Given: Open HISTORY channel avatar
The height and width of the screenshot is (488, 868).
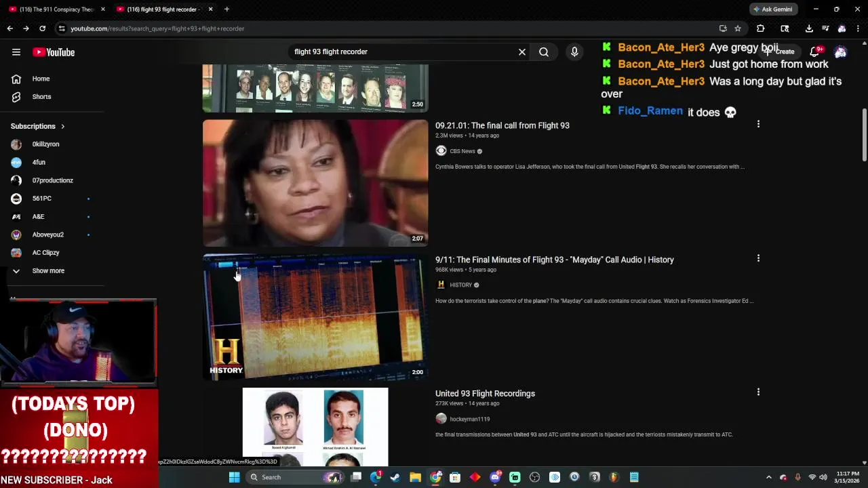Looking at the screenshot, I should click(x=441, y=285).
